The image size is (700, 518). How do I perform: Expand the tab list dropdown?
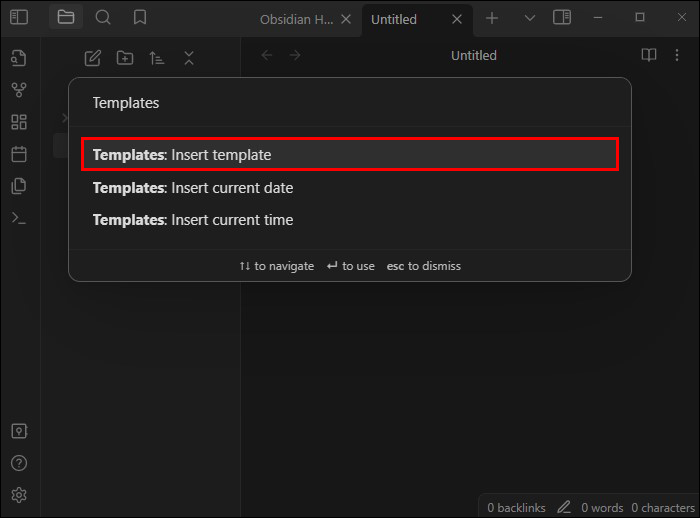click(530, 18)
